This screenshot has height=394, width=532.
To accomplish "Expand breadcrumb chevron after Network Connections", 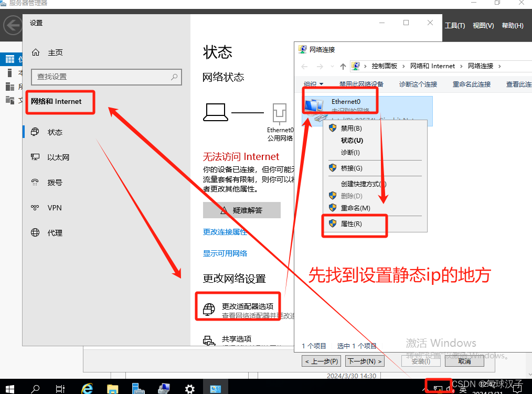I will (499, 67).
